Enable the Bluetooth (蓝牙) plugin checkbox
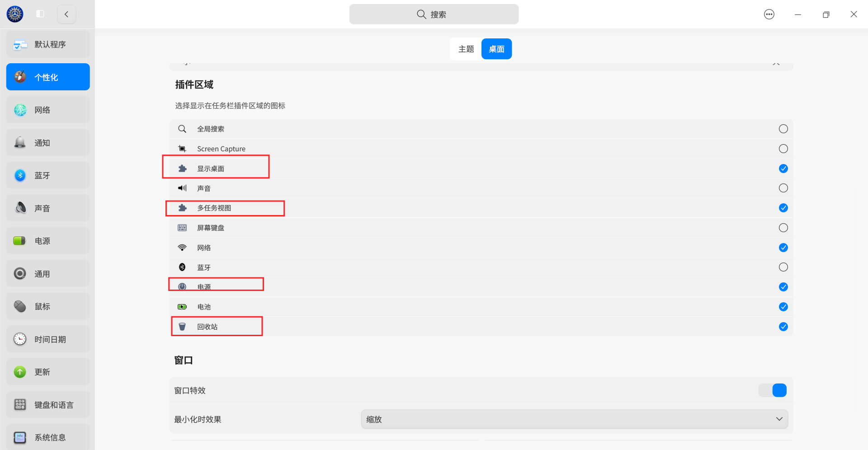 point(783,267)
